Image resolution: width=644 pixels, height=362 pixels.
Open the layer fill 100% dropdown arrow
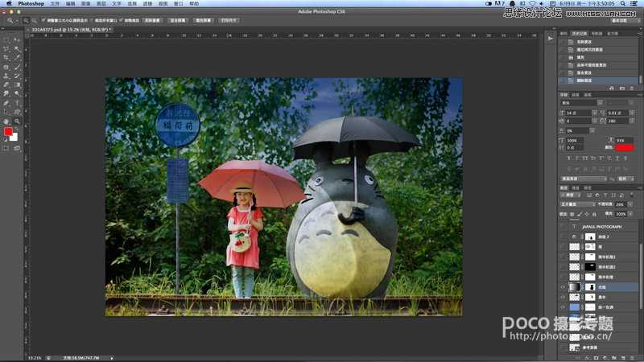coord(630,213)
